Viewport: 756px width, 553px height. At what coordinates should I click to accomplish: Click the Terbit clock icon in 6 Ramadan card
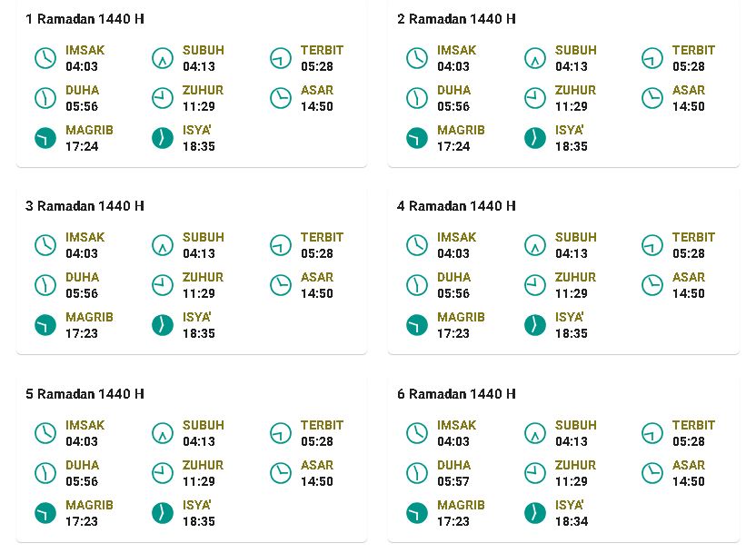652,433
